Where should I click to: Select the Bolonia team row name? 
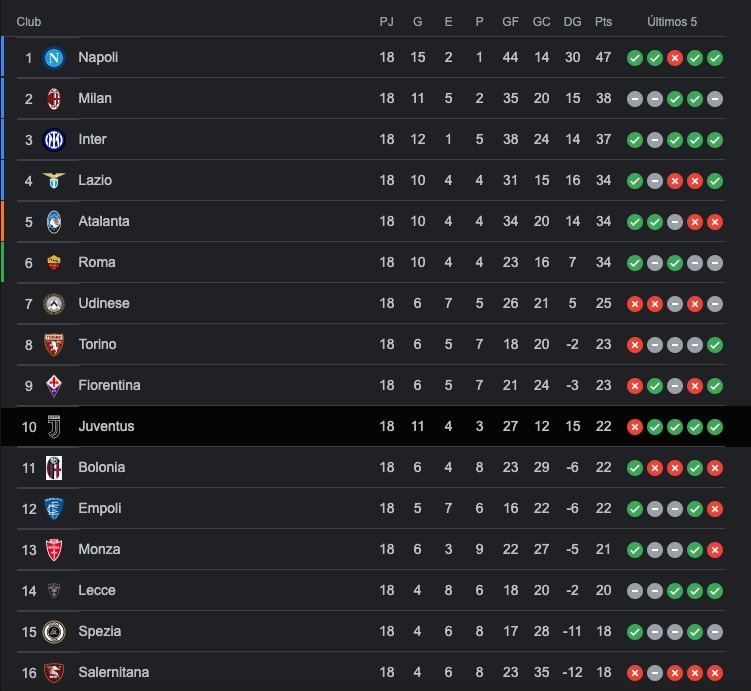[102, 467]
